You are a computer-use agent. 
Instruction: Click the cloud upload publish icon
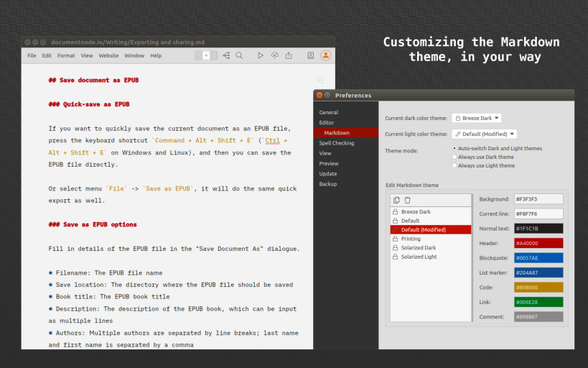point(275,55)
